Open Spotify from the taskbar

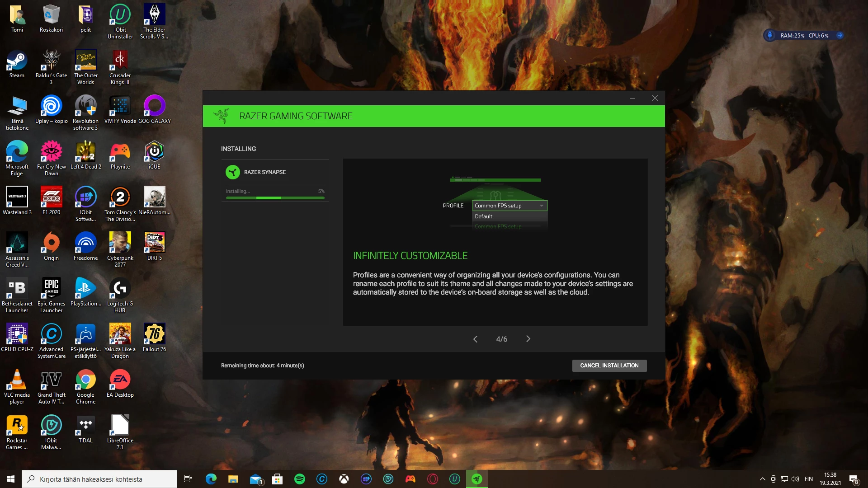(x=299, y=479)
